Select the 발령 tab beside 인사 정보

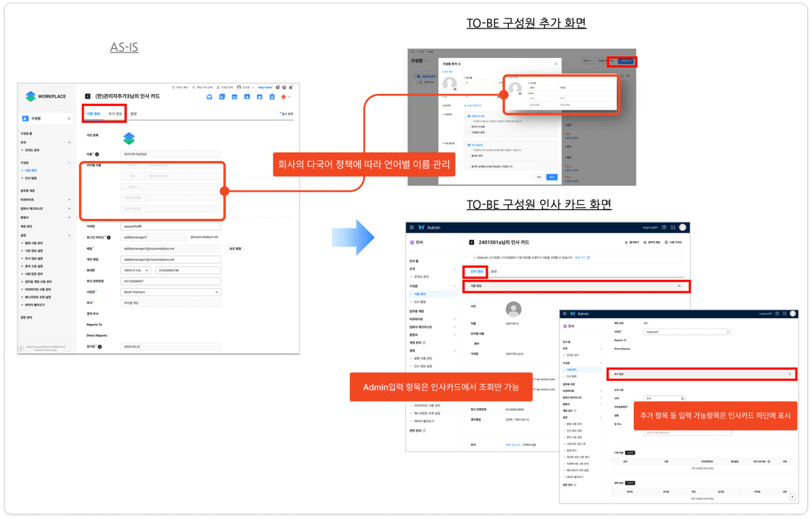tap(493, 272)
